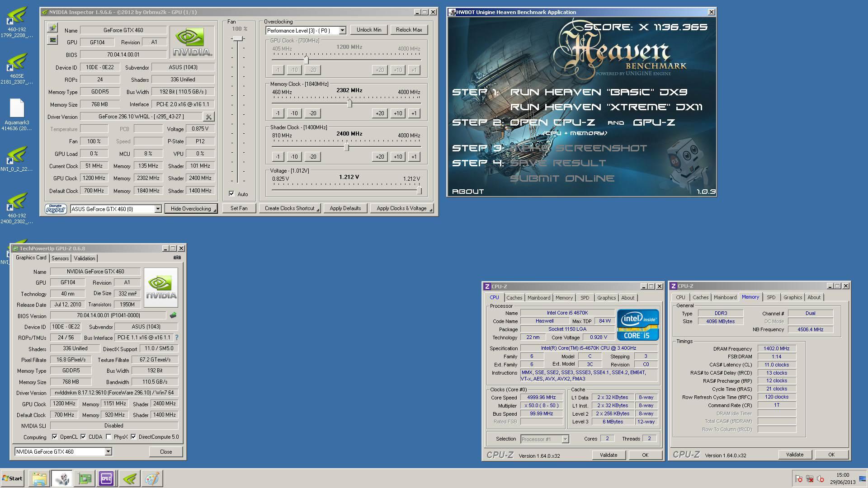Click Hide Overclocking button
The width and height of the screenshot is (868, 488).
pyautogui.click(x=191, y=208)
